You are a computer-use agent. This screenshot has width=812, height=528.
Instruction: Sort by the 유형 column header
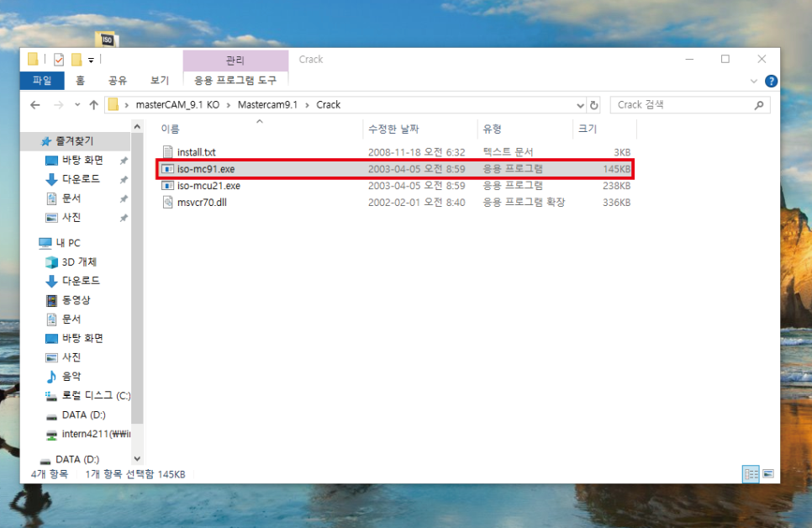[492, 129]
